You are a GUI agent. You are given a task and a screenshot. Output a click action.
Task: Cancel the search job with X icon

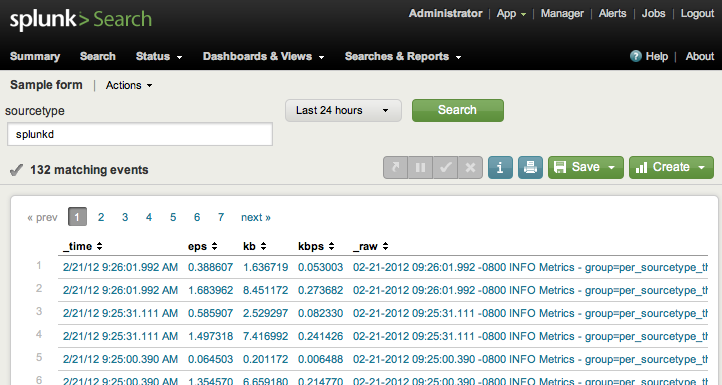click(470, 167)
